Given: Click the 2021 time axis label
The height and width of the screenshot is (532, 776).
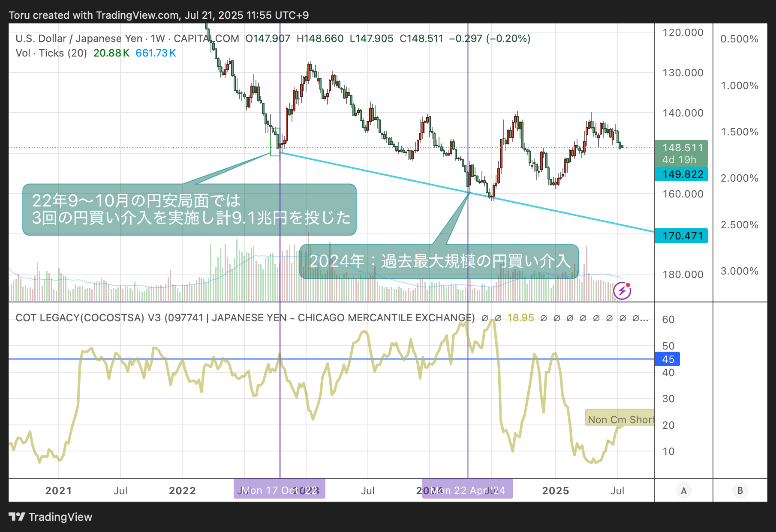Looking at the screenshot, I should tap(58, 490).
